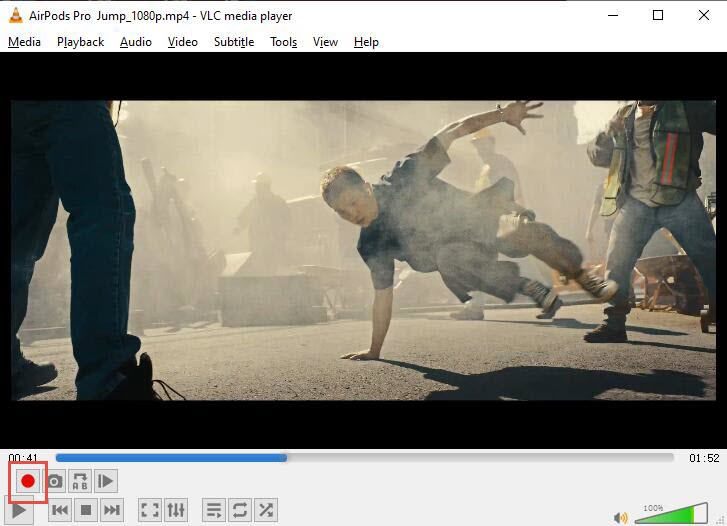Image resolution: width=727 pixels, height=526 pixels.
Task: Open the Help menu
Action: click(x=366, y=42)
